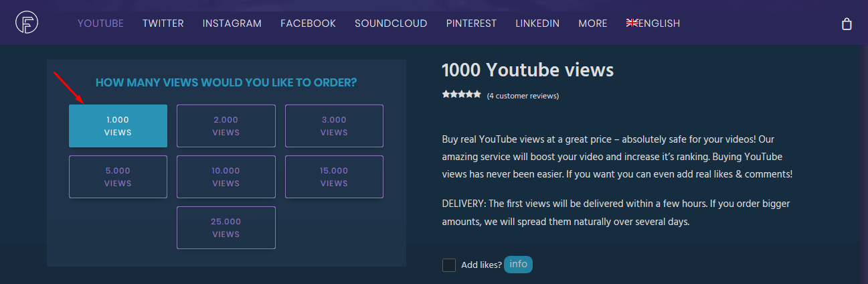Select the 1.000 views option
Viewport: 868px width, 284px height.
(x=118, y=126)
